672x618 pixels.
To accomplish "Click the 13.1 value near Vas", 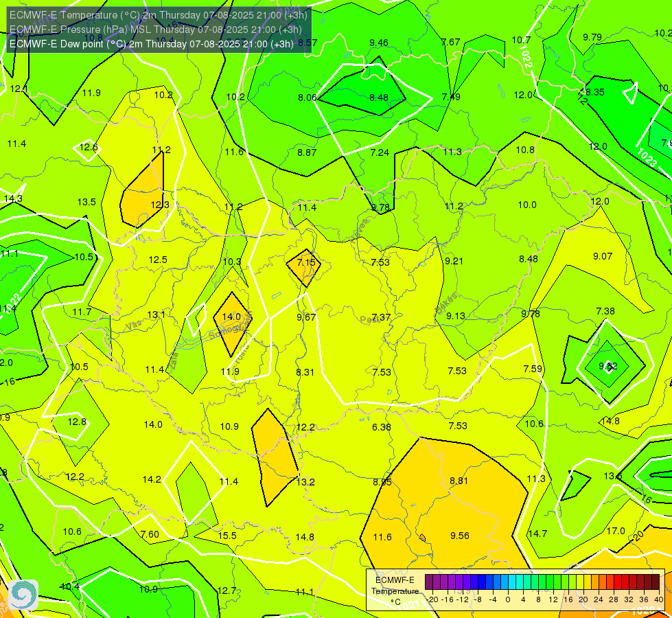I will pos(156,314).
